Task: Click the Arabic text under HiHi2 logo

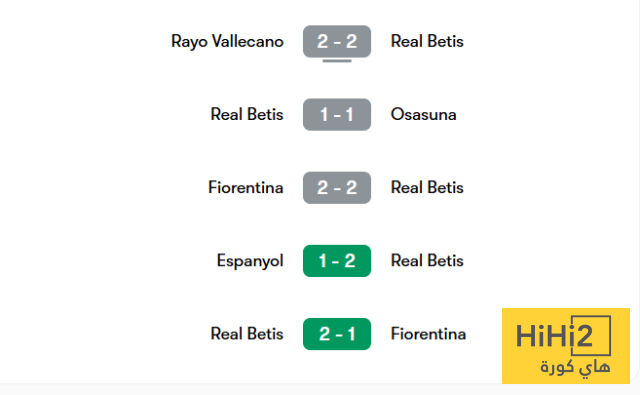Action: 576,367
